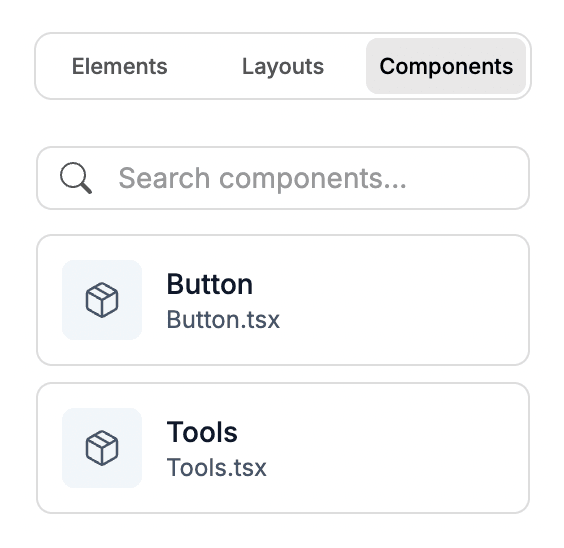Open the Button.tsx file name

[x=223, y=319]
